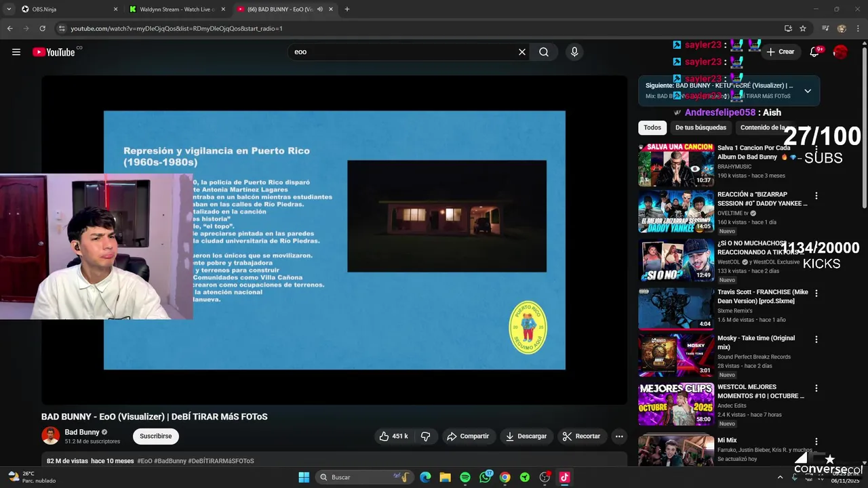The width and height of the screenshot is (868, 488).
Task: Start voice search with the microphone icon
Action: coord(574,52)
